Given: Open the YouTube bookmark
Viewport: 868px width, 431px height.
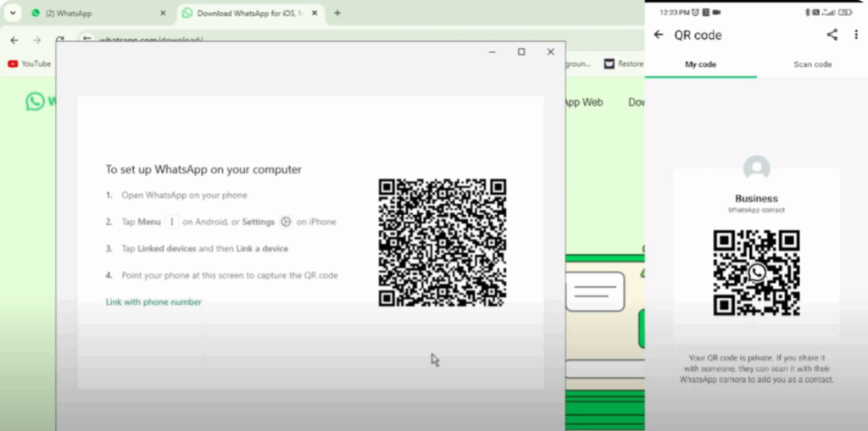Looking at the screenshot, I should coord(29,64).
